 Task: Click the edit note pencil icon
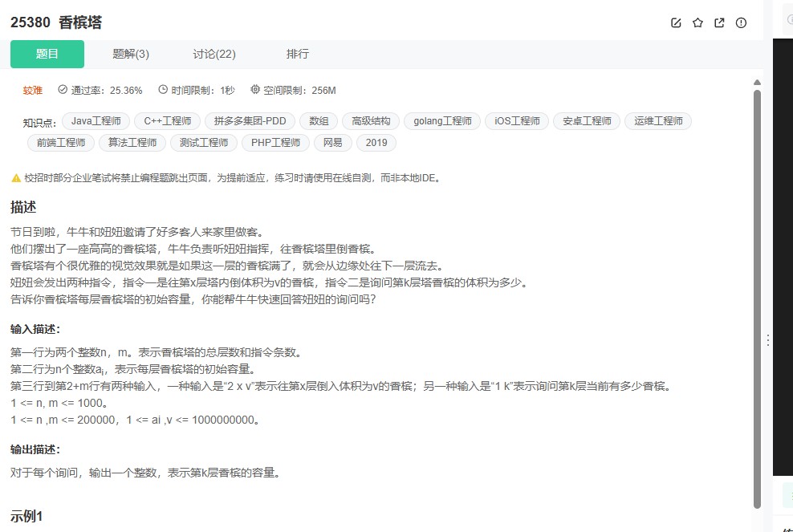pyautogui.click(x=676, y=22)
